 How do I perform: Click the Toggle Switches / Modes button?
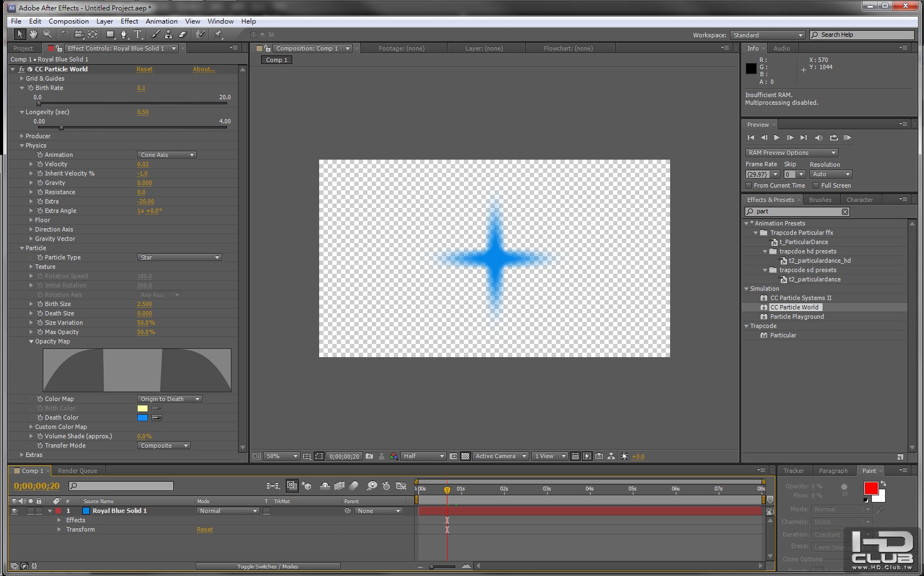268,566
